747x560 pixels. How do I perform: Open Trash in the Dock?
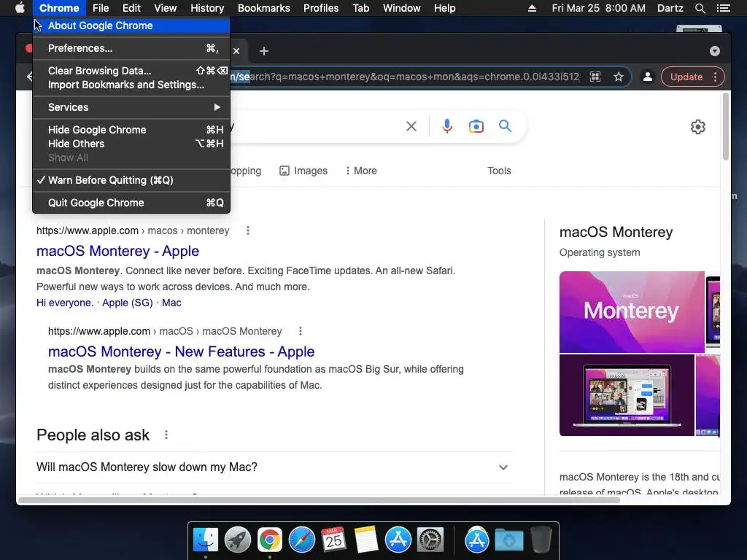[541, 540]
